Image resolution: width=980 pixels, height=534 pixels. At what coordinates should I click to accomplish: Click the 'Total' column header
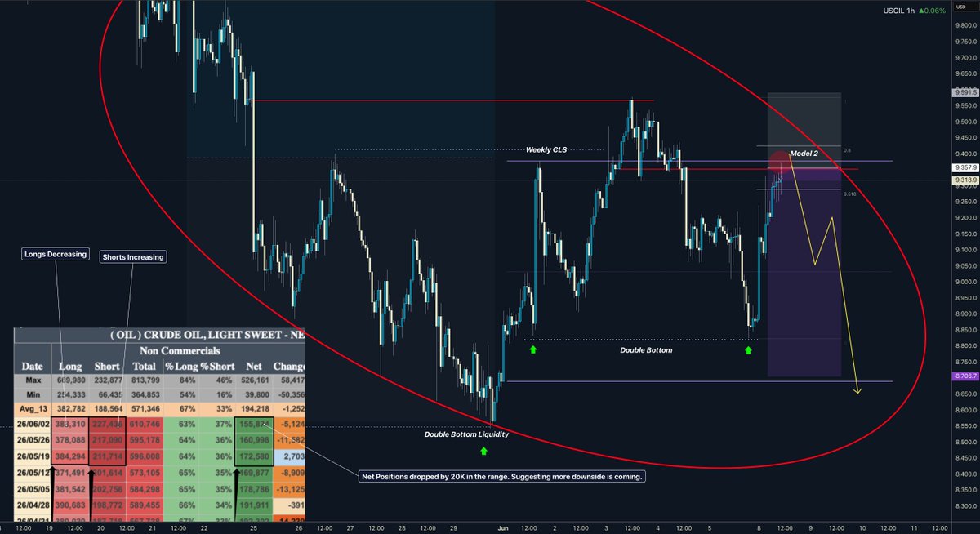145,367
